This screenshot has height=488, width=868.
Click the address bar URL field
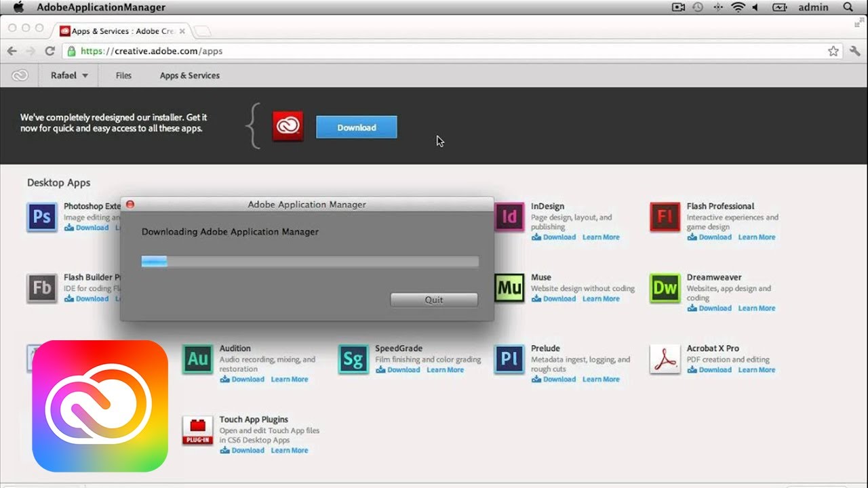pyautogui.click(x=452, y=51)
